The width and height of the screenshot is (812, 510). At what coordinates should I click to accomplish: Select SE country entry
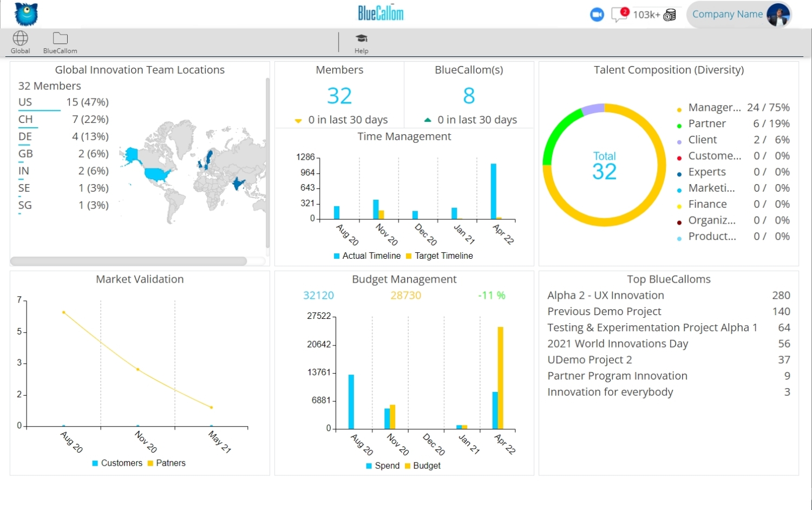click(x=63, y=188)
